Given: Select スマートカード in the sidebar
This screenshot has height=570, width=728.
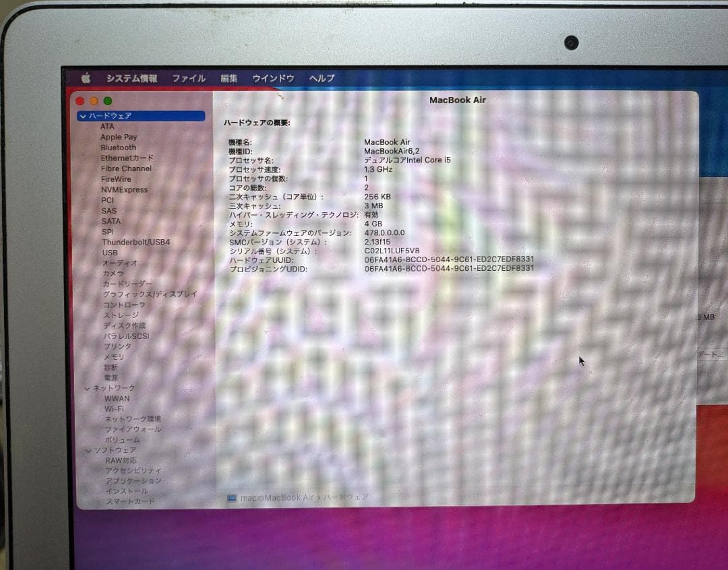Looking at the screenshot, I should coord(131,501).
